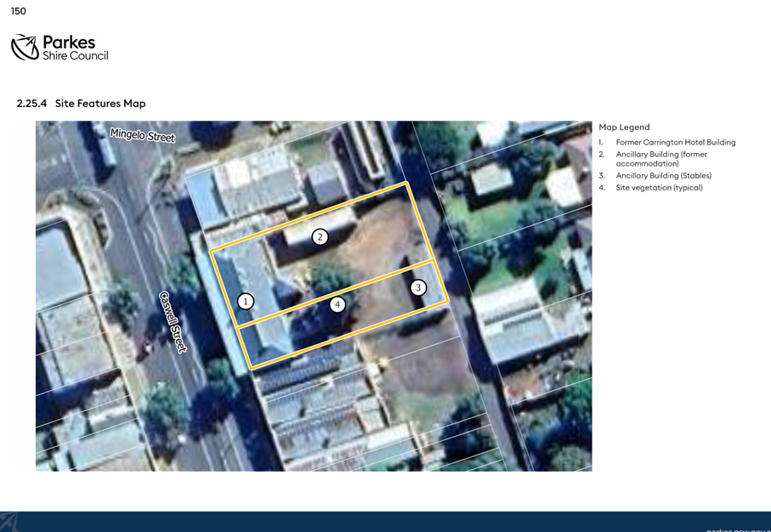The image size is (771, 532).
Task: Click the Parkes Shire Council logo icon
Action: tap(26, 48)
